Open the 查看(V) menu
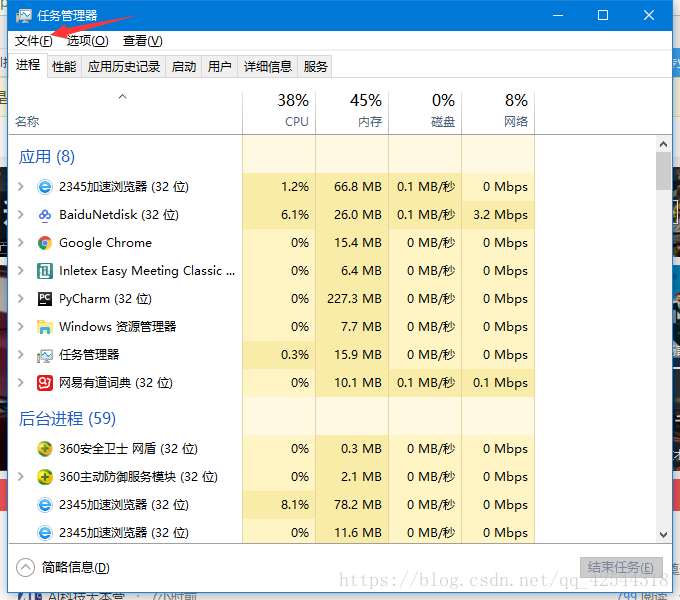The image size is (680, 600). [143, 41]
